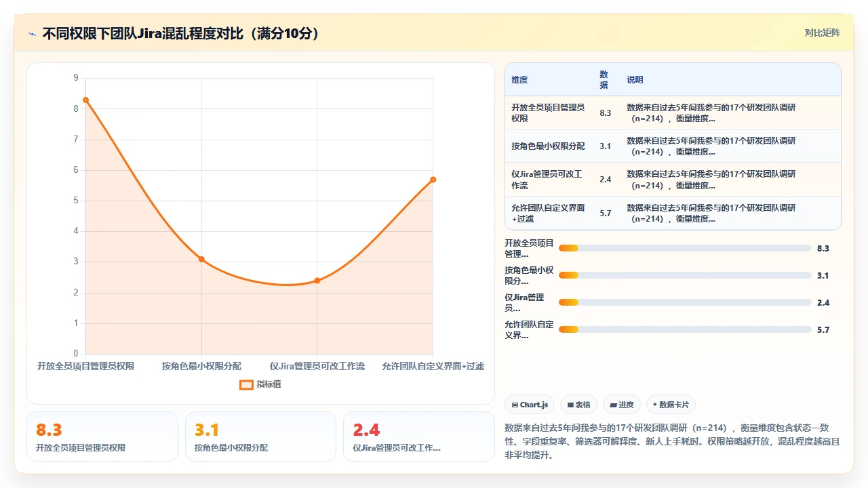The image size is (868, 488).
Task: Click the y-axis label 5
Action: (x=76, y=201)
